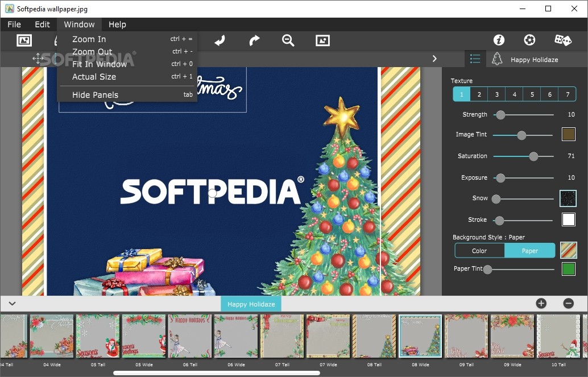Select texture 1
The height and width of the screenshot is (377, 588).
[x=462, y=94]
